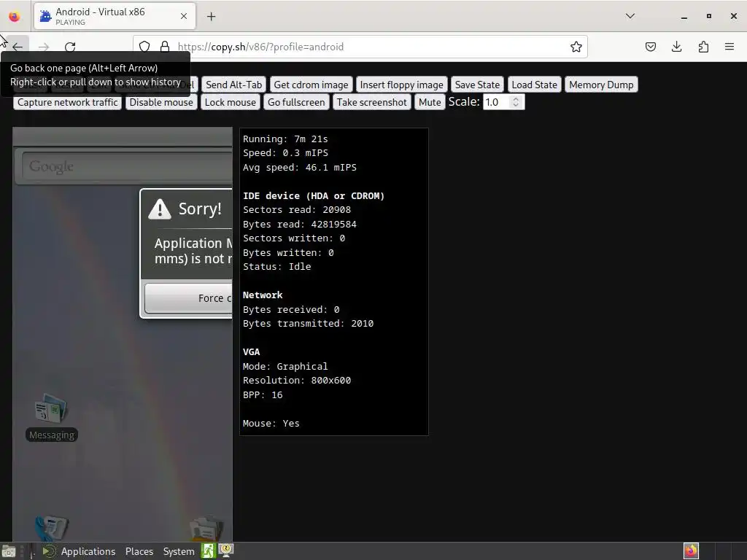
Task: Open the Firefox hamburger menu
Action: tap(729, 47)
